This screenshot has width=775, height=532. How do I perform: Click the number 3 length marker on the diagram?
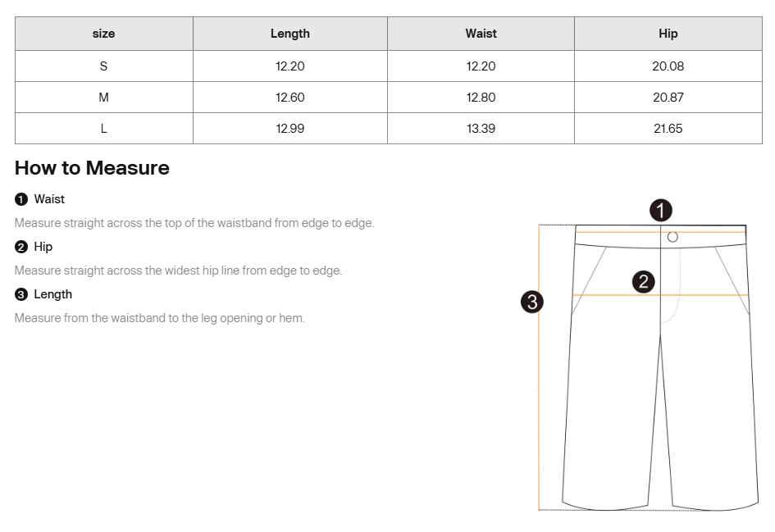(x=532, y=302)
